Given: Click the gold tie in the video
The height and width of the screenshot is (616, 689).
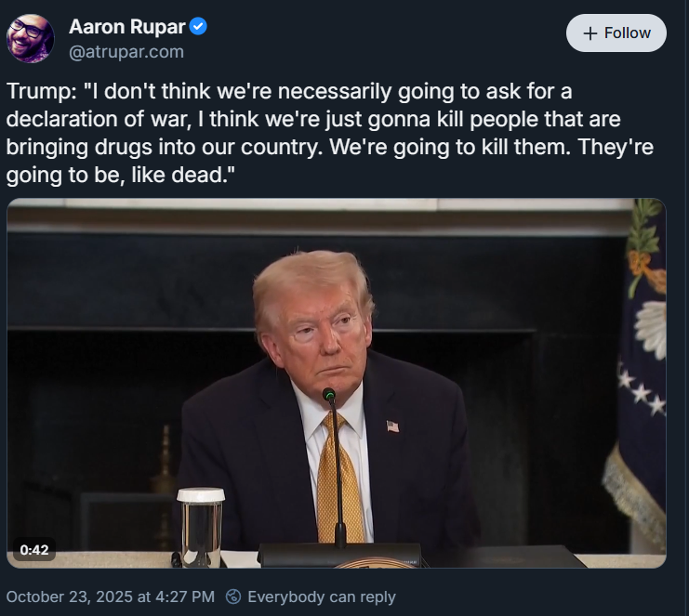Looking at the screenshot, I should [339, 478].
